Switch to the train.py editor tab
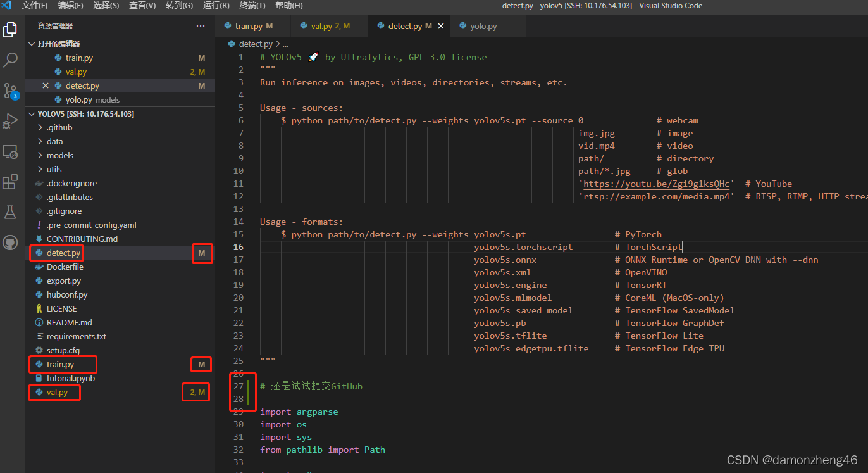The width and height of the screenshot is (868, 473). pos(253,26)
